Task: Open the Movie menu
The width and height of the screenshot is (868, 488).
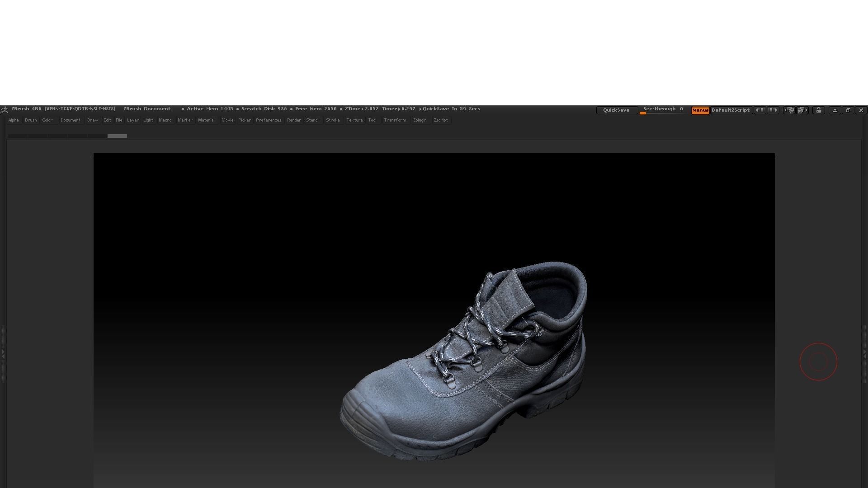Action: [x=227, y=120]
